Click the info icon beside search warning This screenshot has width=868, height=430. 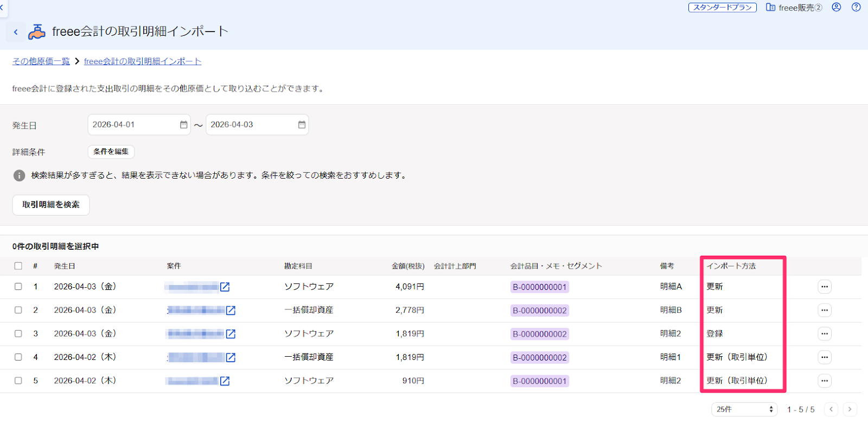19,175
